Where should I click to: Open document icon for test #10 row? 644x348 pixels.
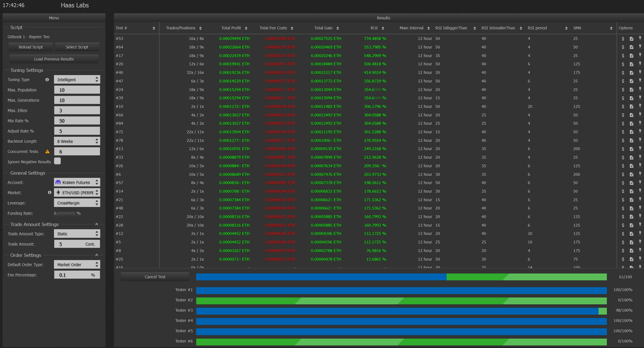631,106
